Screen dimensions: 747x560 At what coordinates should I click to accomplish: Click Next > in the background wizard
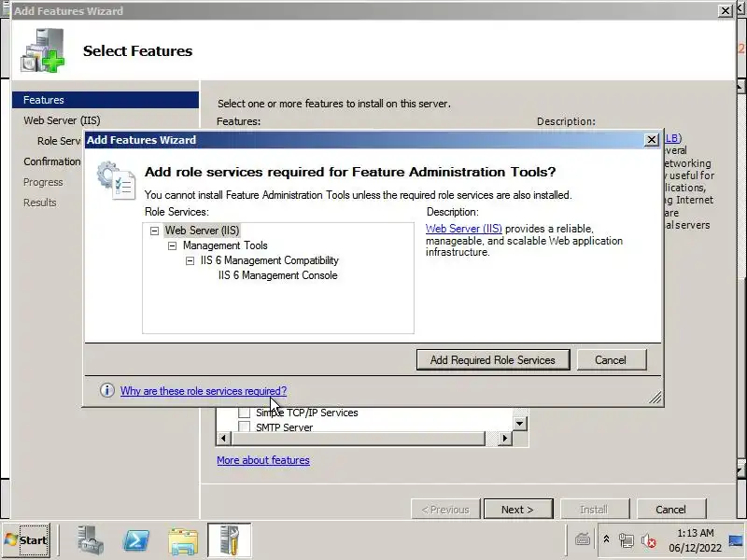tap(518, 510)
